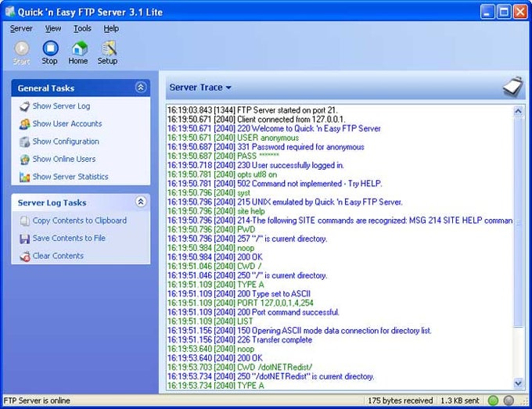Screen dimensions: 532x409
Task: Click the Show Online Users link
Action: pyautogui.click(x=64, y=159)
